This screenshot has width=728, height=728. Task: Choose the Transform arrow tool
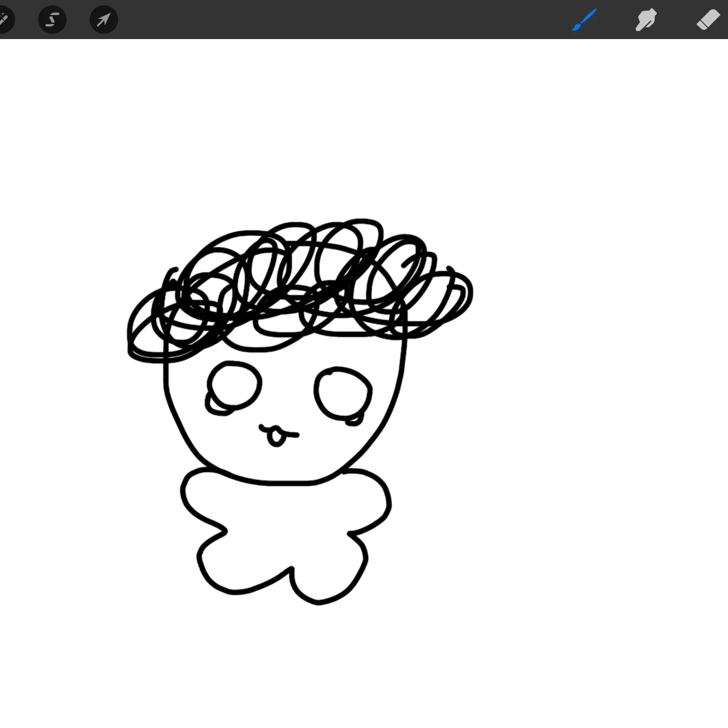tap(104, 20)
